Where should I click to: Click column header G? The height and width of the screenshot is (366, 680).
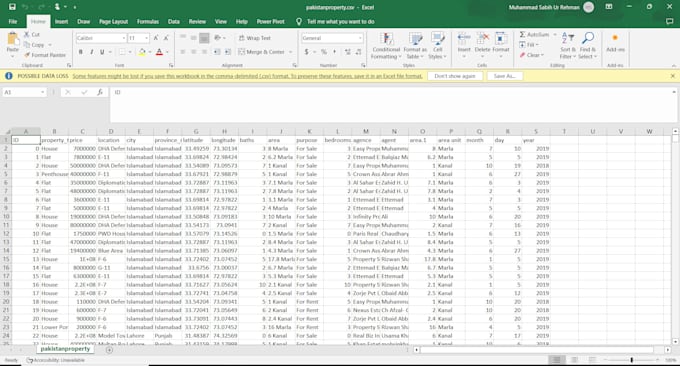coord(196,131)
